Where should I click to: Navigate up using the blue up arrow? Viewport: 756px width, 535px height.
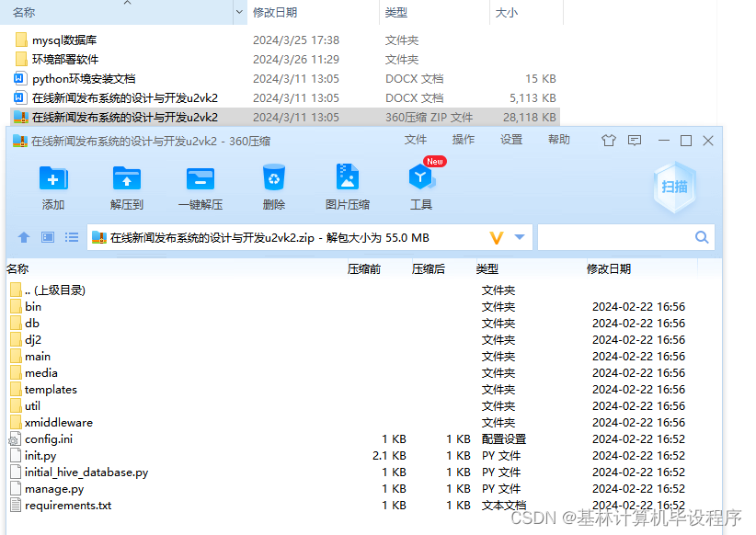point(23,236)
